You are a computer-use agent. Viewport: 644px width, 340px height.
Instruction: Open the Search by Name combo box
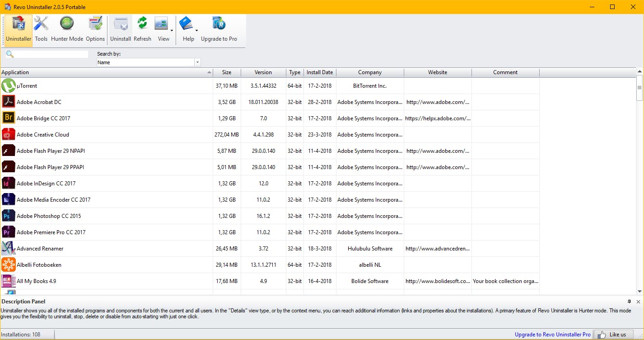click(149, 62)
